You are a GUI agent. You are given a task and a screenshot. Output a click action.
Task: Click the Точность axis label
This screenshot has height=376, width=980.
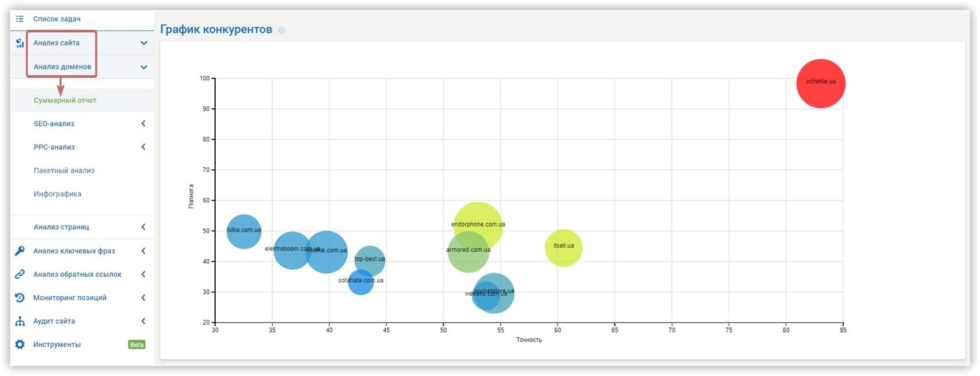pos(529,340)
